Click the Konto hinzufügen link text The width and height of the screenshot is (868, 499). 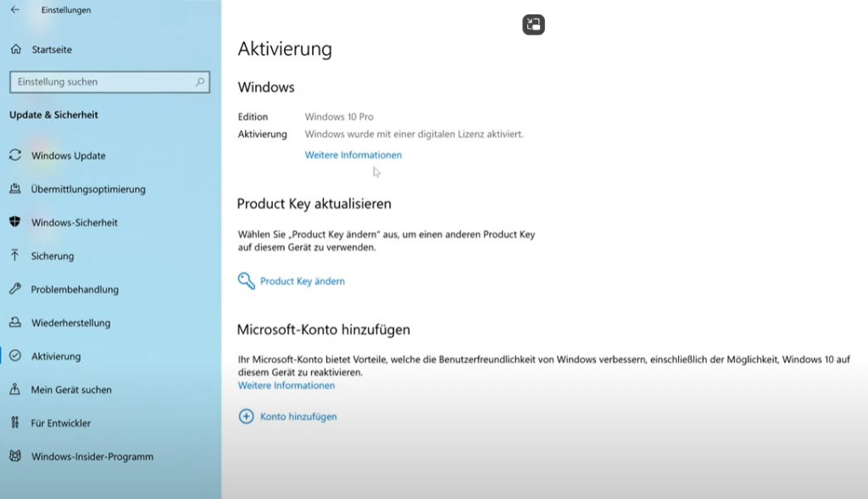(298, 417)
